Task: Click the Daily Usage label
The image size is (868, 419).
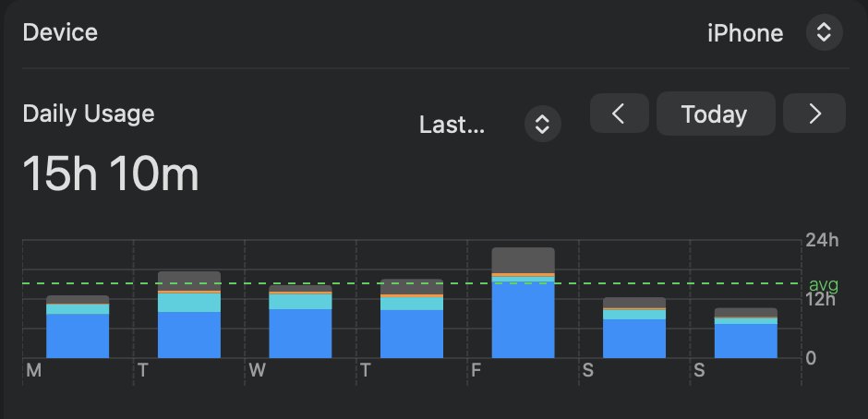Action: (89, 114)
